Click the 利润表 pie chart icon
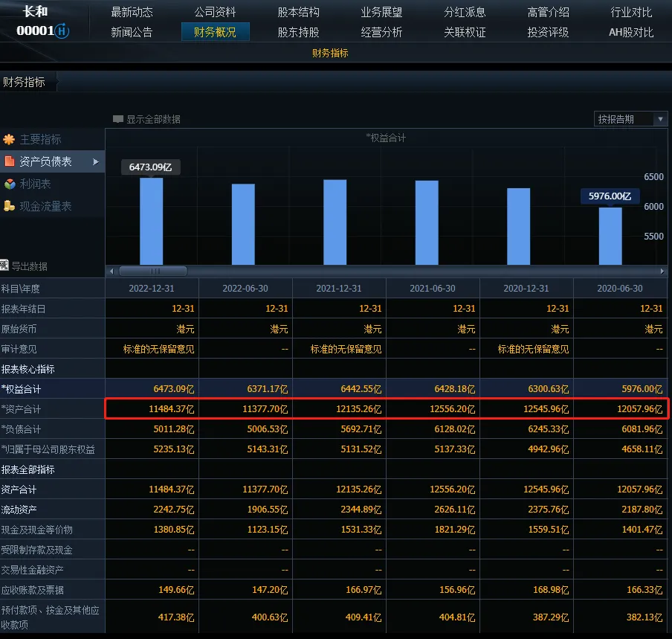The height and width of the screenshot is (639, 672). coord(9,184)
